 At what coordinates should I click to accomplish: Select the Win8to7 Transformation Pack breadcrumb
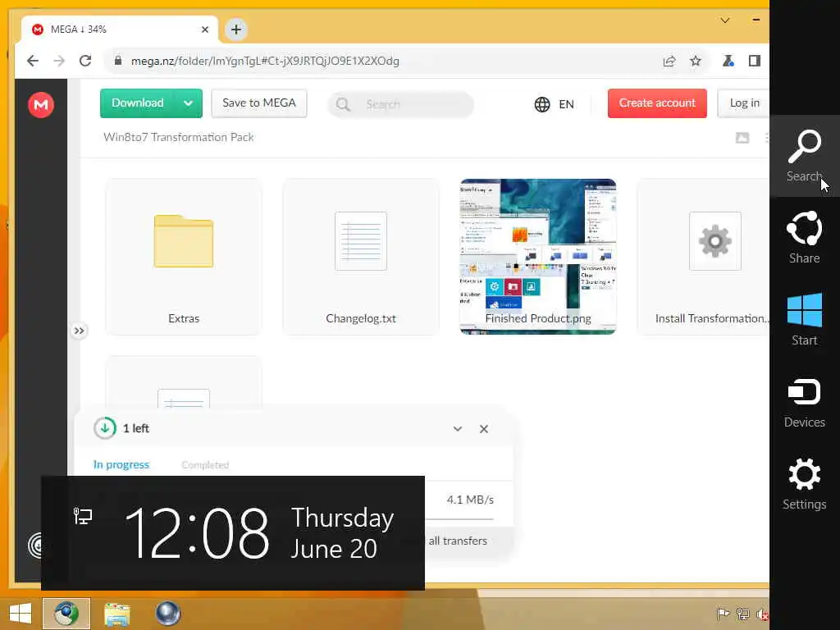pos(178,137)
